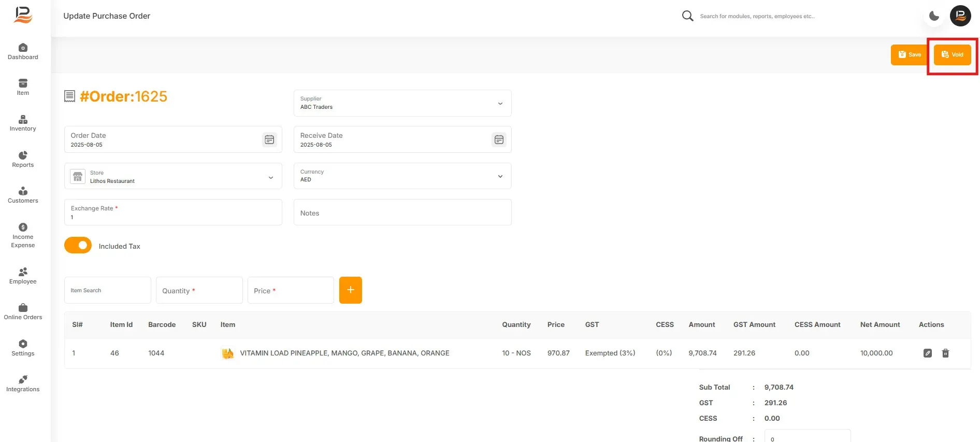Go to the Online Orders menu
The image size is (980, 442).
point(23,312)
